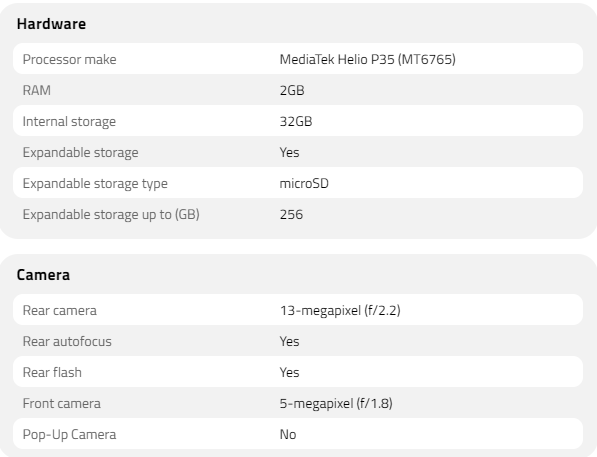Click the 13-megapixel (f/2.2) value
Image resolution: width=597 pixels, height=457 pixels.
tap(340, 310)
